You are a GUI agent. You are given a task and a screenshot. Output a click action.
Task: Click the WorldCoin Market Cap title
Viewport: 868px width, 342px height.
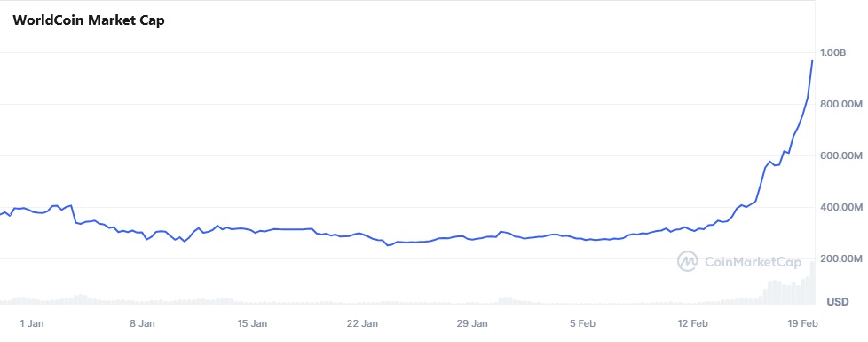(x=89, y=21)
